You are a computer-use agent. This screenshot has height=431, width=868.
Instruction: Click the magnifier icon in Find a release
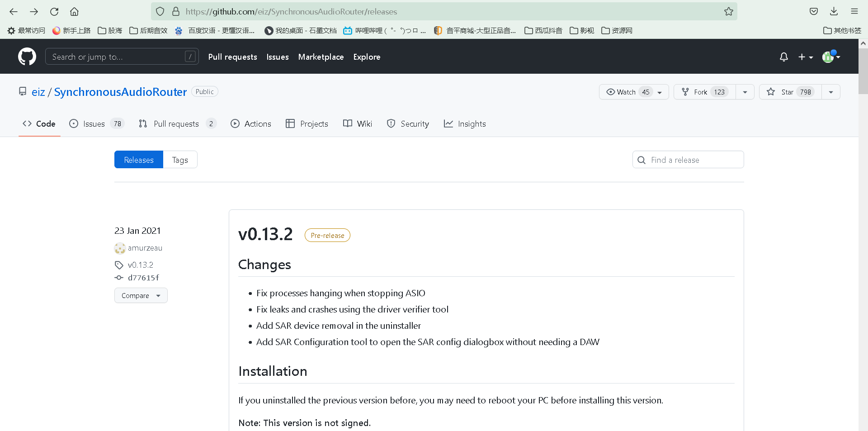click(x=642, y=160)
